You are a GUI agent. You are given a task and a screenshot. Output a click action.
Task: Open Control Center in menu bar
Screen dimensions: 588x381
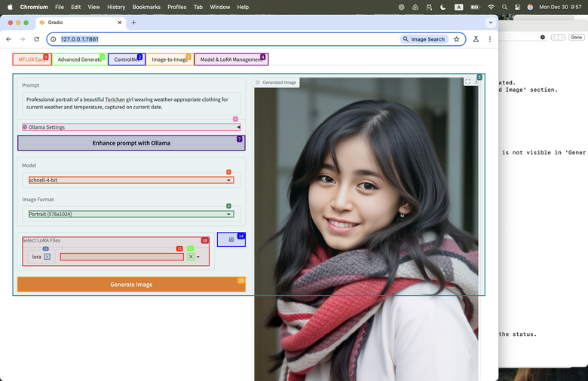tap(517, 7)
